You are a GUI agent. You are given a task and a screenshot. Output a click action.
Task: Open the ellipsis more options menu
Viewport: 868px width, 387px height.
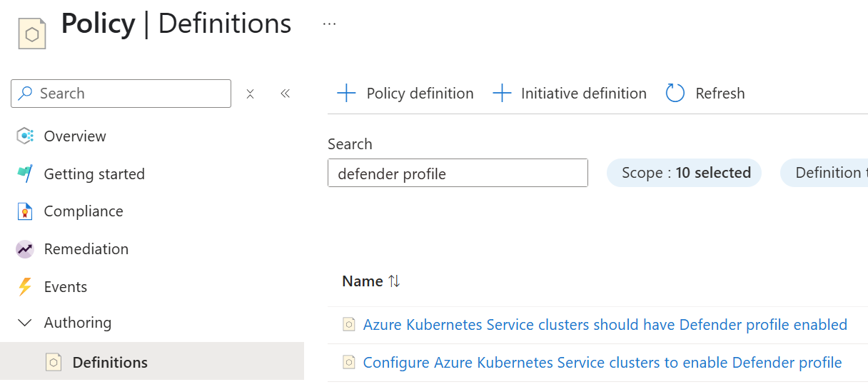click(329, 24)
